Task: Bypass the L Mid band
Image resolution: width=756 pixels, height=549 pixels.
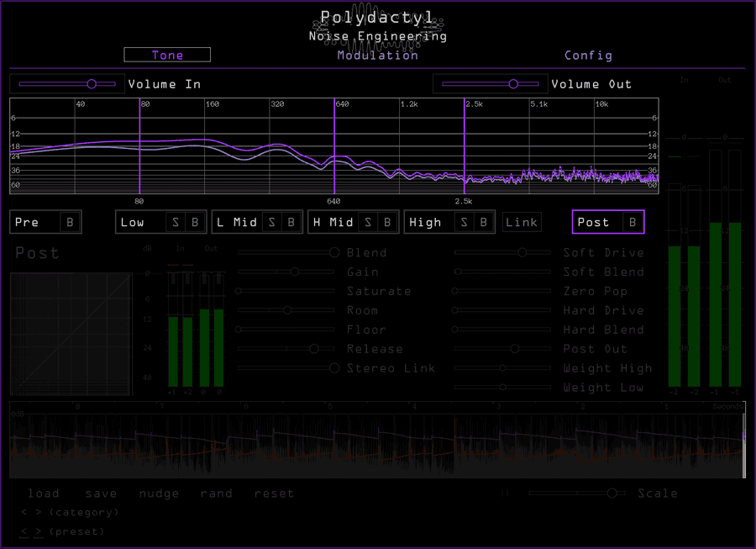Action: (x=291, y=223)
